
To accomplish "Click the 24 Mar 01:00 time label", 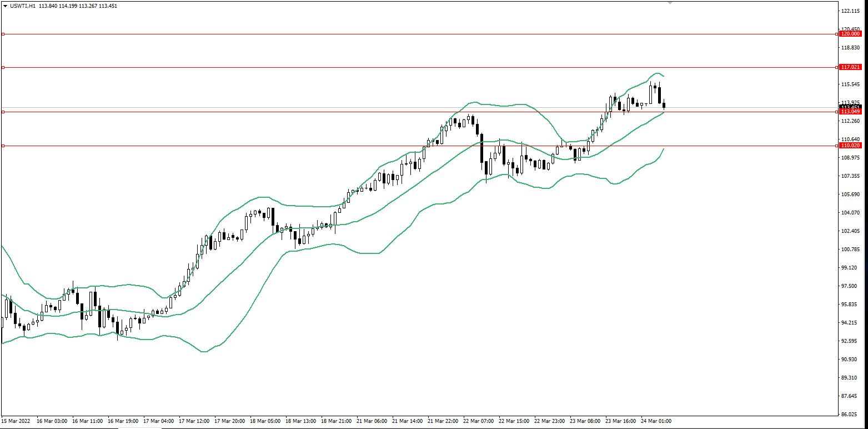I will [656, 421].
